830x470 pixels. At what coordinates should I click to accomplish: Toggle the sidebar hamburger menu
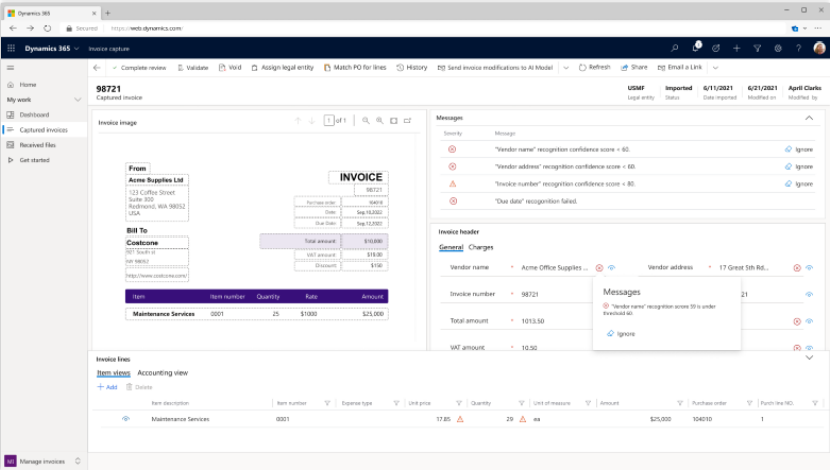11,68
